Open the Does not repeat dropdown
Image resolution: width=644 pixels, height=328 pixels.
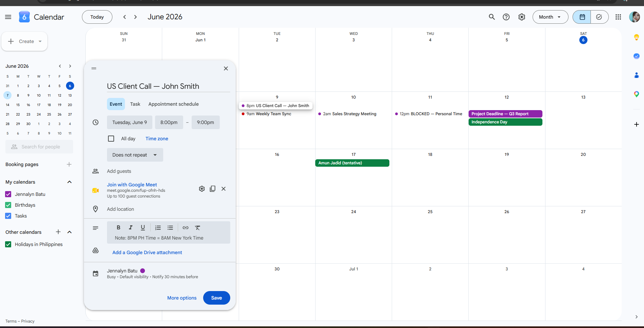coord(135,155)
